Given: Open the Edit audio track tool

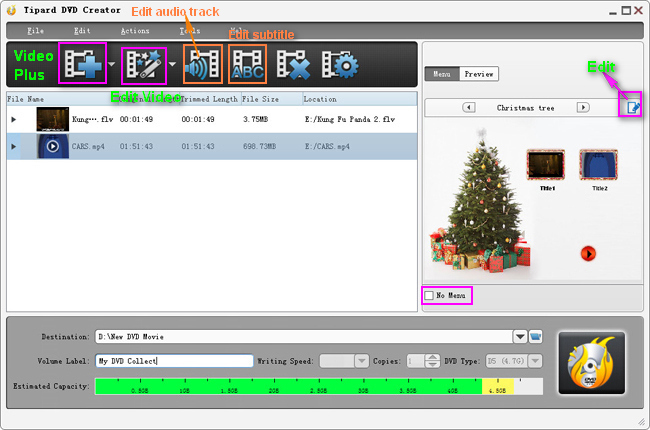Looking at the screenshot, I should [x=203, y=64].
